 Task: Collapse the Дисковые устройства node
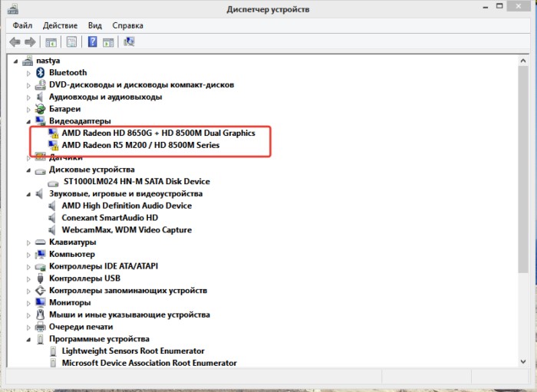click(x=30, y=170)
